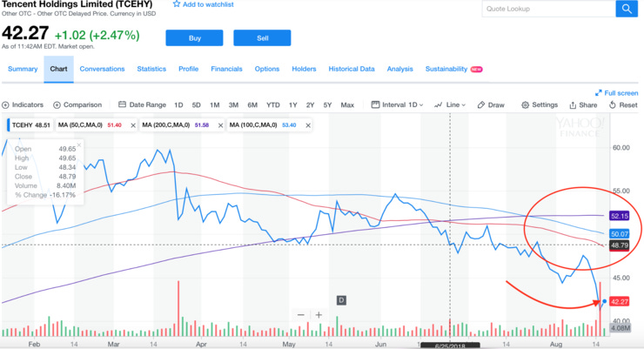Select the 5D range
644x349 pixels.
[x=197, y=105]
